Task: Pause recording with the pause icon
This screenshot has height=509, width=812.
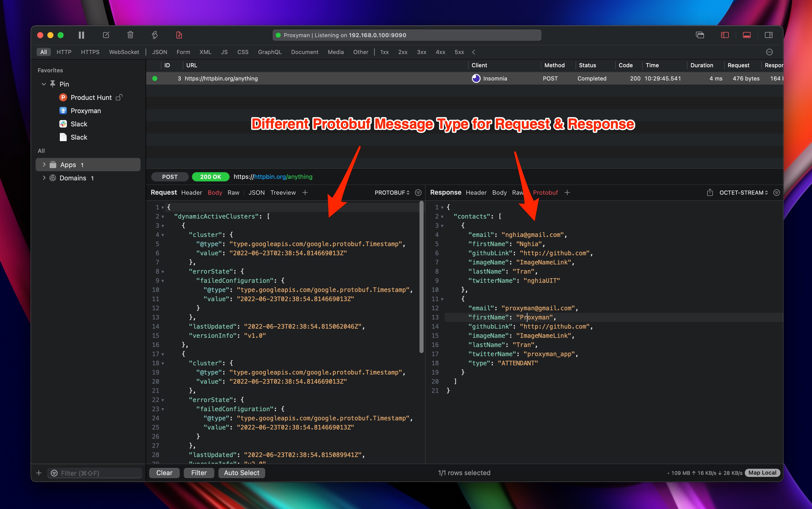Action: pos(81,35)
